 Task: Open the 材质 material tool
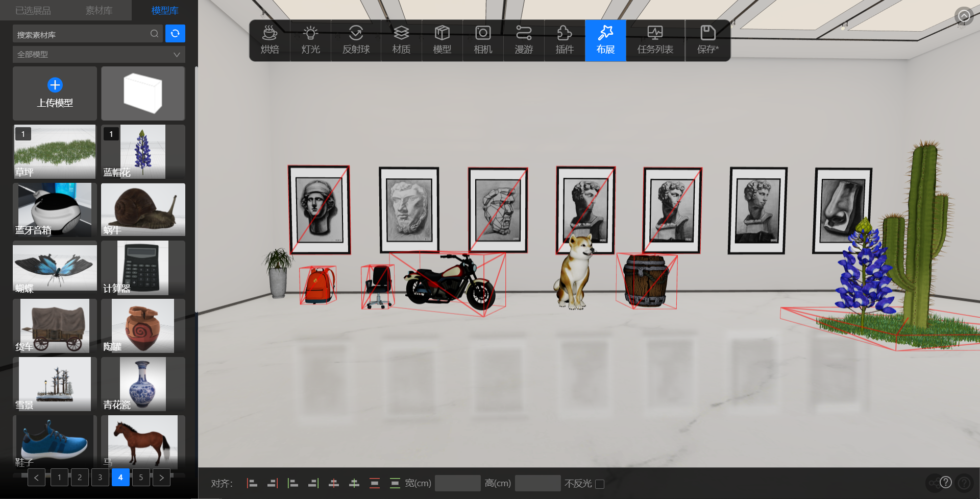tap(401, 40)
